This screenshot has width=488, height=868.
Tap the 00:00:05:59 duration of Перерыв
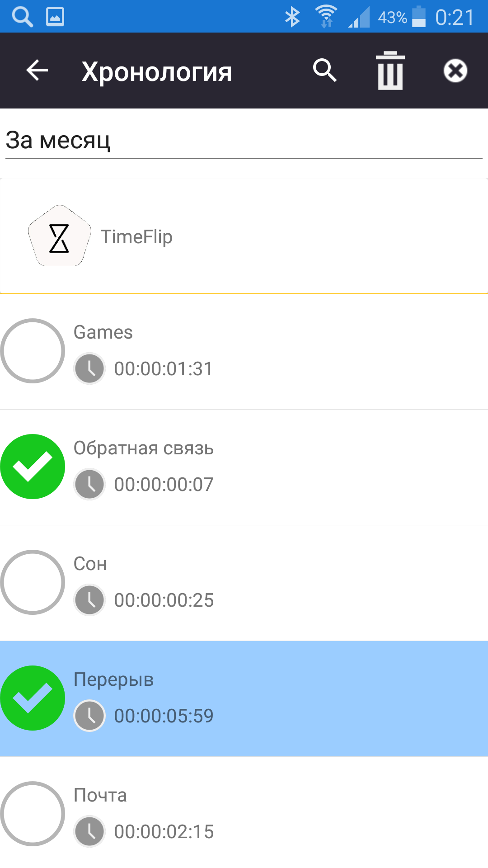coord(164,716)
